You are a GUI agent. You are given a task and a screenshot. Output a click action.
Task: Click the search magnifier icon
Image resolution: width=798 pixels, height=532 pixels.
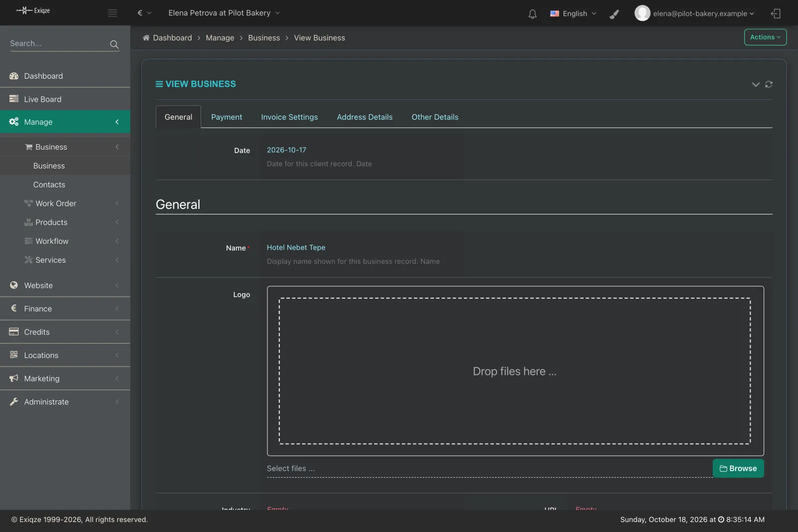pyautogui.click(x=114, y=44)
